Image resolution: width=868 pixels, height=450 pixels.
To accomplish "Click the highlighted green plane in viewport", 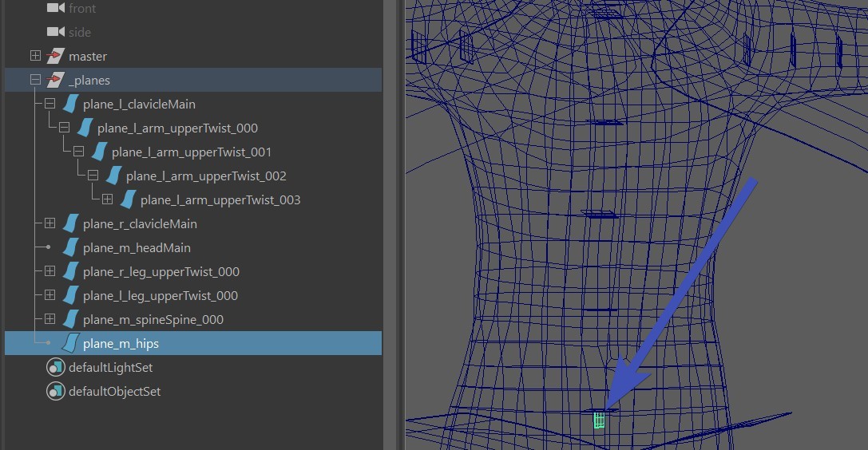I will click(599, 420).
